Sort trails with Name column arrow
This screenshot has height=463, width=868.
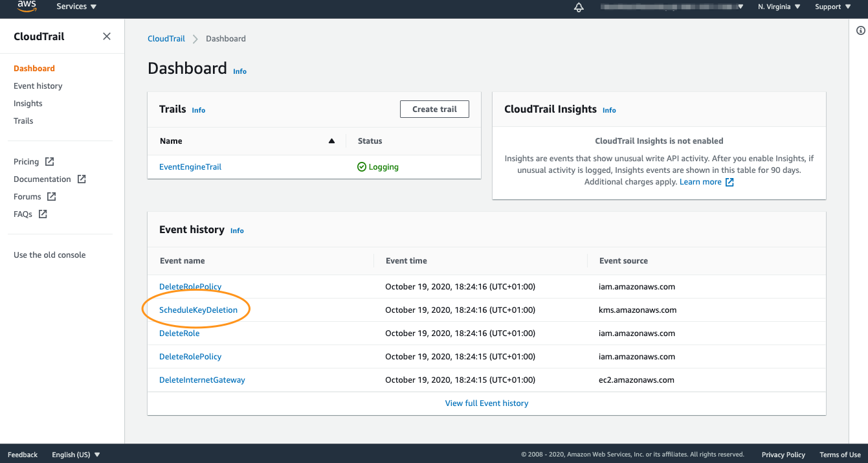(332, 141)
